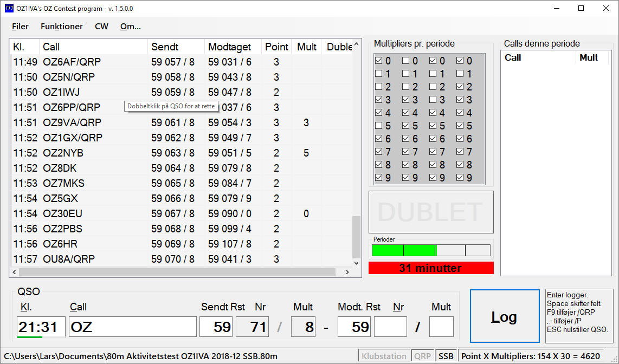Toggle multiplier 0 checkbox in first period column
619x364 pixels.
[x=378, y=61]
